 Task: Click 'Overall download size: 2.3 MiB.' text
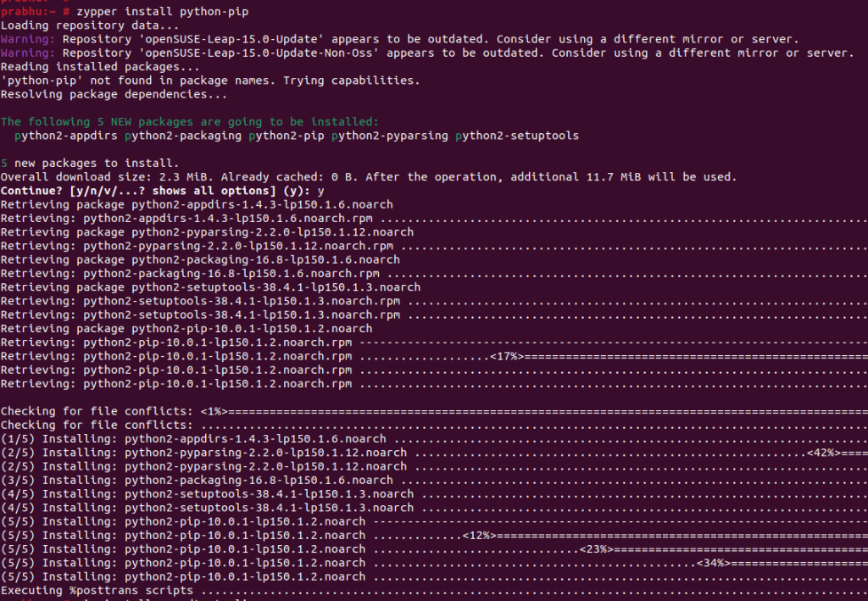point(107,177)
